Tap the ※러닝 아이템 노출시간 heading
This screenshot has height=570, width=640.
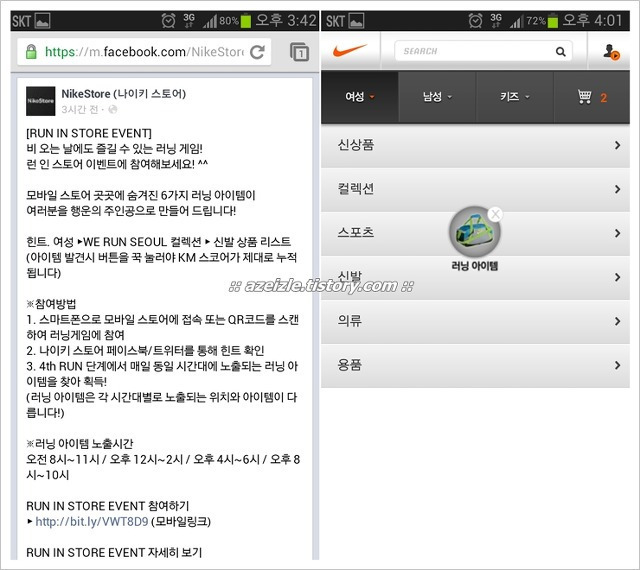pyautogui.click(x=80, y=443)
